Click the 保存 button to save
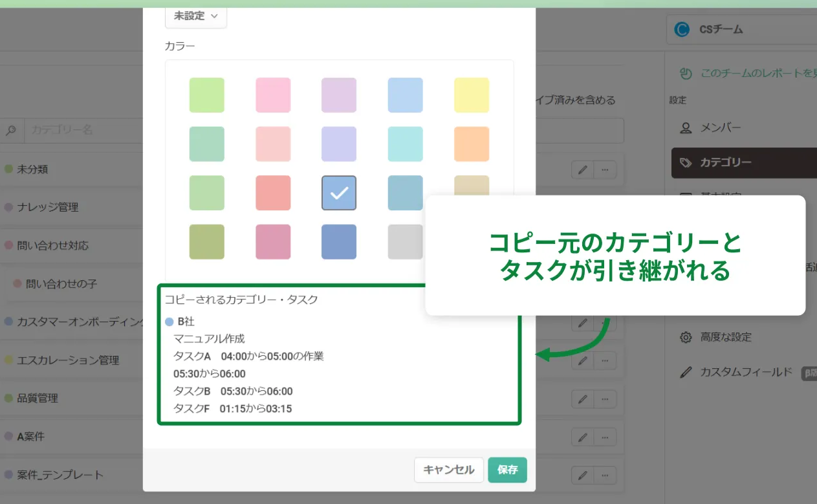Viewport: 817px width, 504px height. pyautogui.click(x=507, y=470)
